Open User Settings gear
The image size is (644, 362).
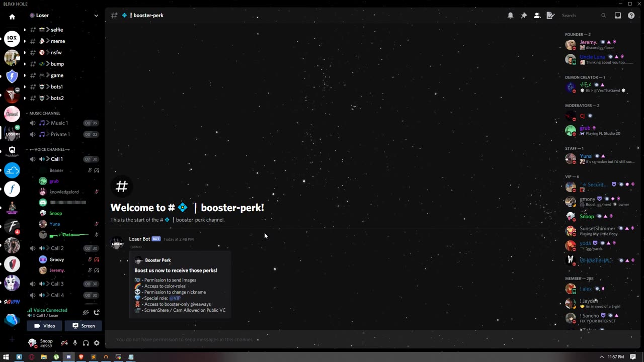tap(97, 343)
